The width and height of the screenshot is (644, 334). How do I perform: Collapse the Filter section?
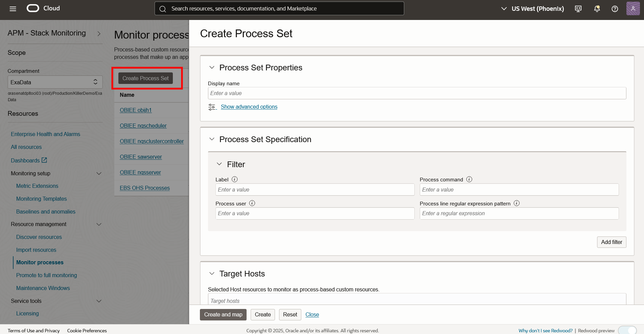[219, 164]
